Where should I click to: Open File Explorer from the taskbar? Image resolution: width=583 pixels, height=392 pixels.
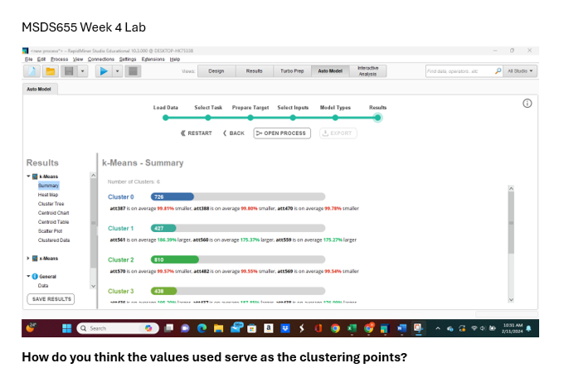point(218,328)
